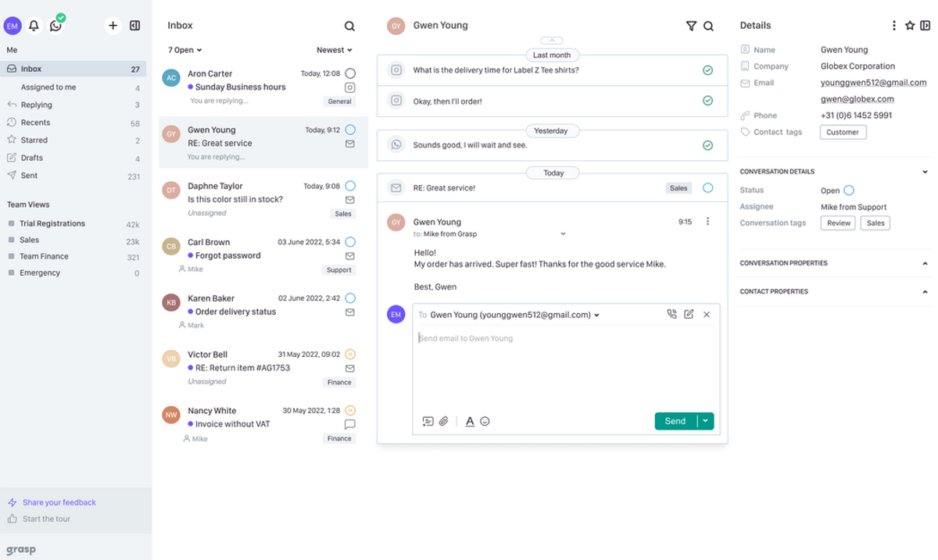Open the emoji picker in the composer
938x560 pixels.
tap(485, 421)
